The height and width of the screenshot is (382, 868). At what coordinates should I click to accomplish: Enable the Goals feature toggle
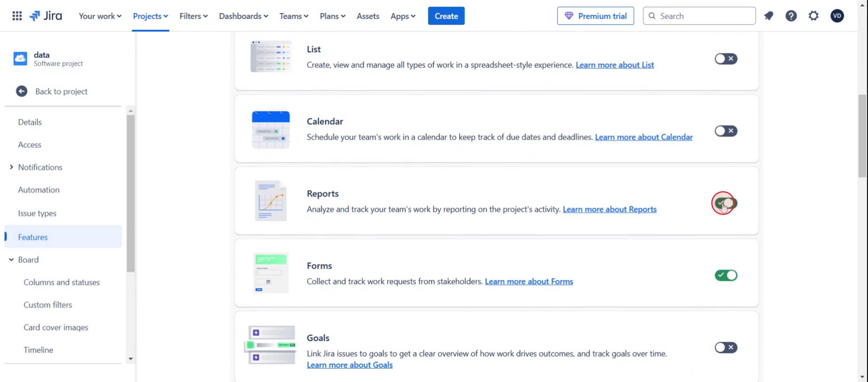tap(726, 347)
